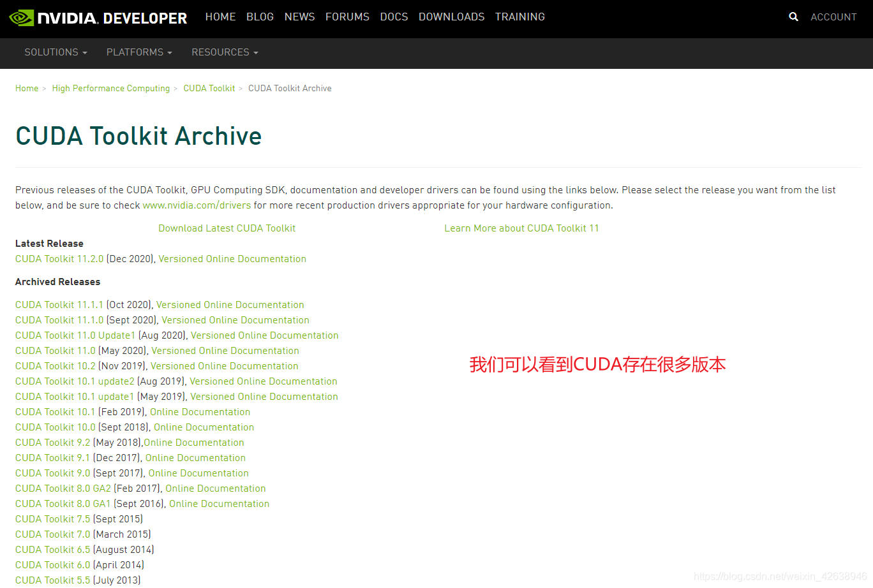Open CUDA Toolkit 10.2 link
The height and width of the screenshot is (588, 873).
coord(56,366)
